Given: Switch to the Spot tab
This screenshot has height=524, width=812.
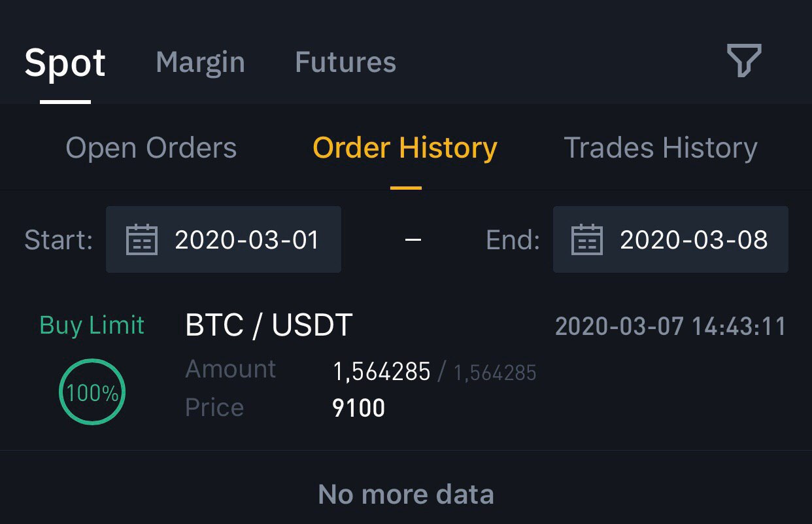Looking at the screenshot, I should pyautogui.click(x=65, y=63).
